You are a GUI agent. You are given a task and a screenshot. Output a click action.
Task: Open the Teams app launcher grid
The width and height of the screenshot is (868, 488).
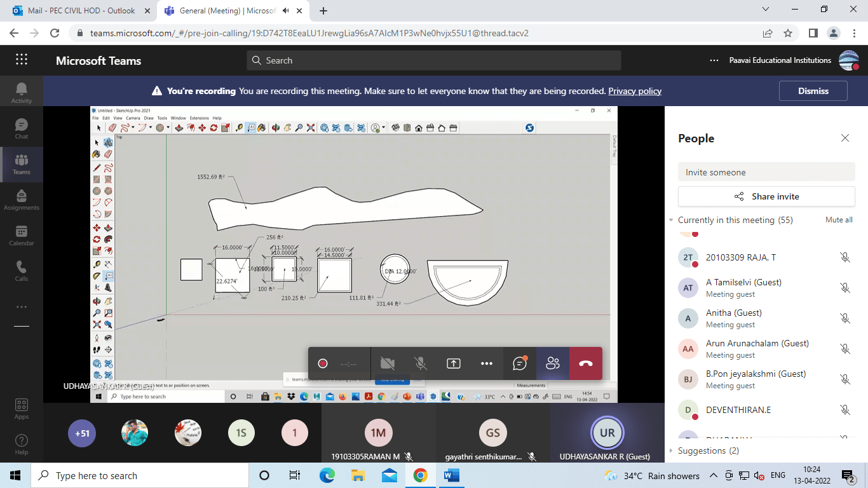pos(22,60)
